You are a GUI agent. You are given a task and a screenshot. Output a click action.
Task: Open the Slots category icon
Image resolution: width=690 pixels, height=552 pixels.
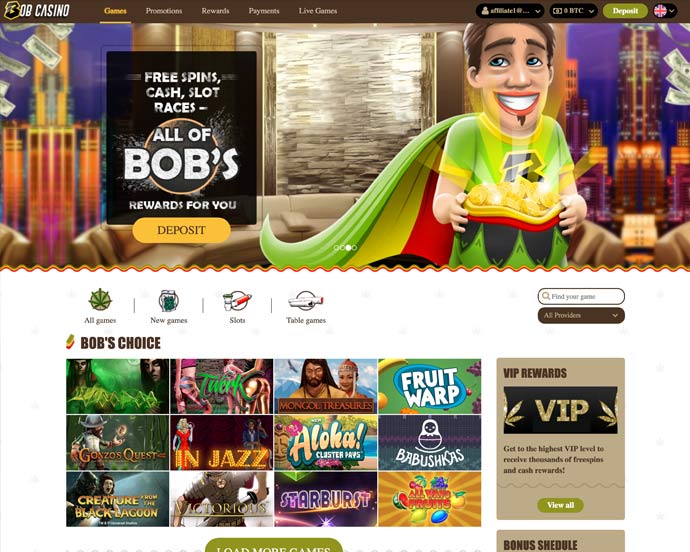point(237,301)
